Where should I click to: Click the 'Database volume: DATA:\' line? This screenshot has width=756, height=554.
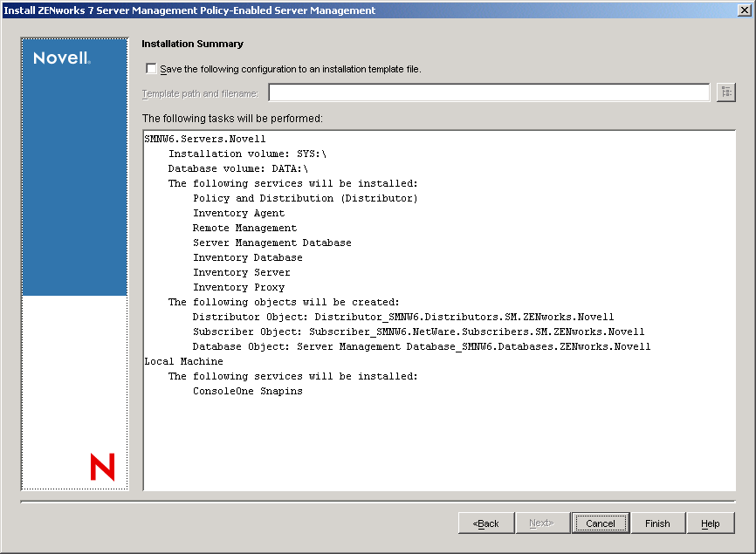click(238, 169)
